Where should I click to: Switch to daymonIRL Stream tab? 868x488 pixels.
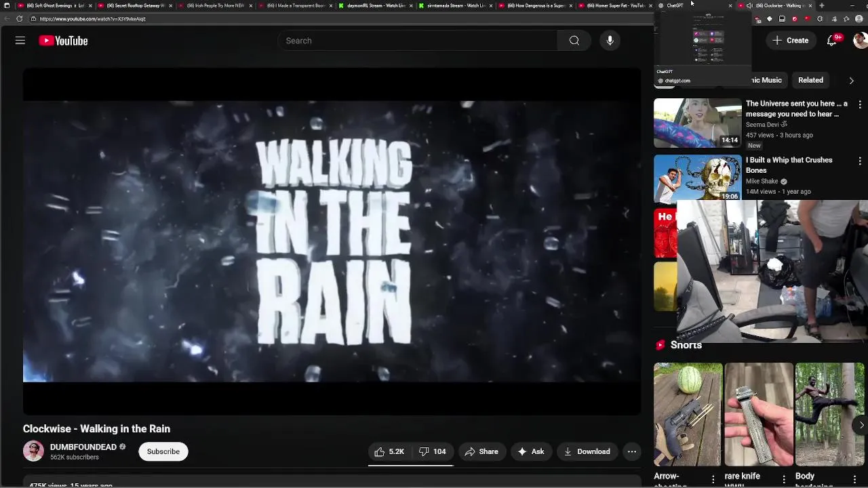coord(376,5)
